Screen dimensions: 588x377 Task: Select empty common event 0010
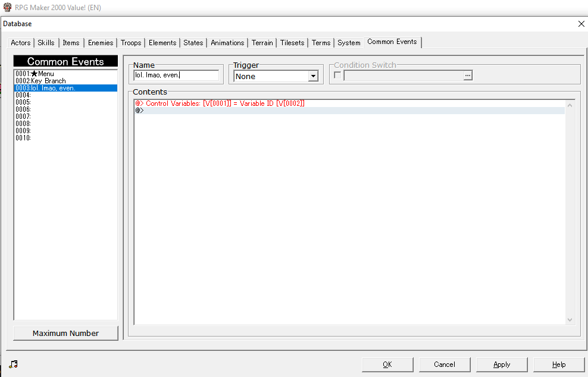(x=65, y=138)
